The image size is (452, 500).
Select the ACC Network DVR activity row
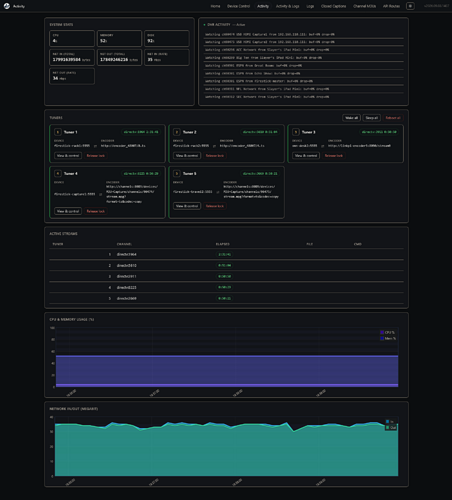pyautogui.click(x=303, y=50)
